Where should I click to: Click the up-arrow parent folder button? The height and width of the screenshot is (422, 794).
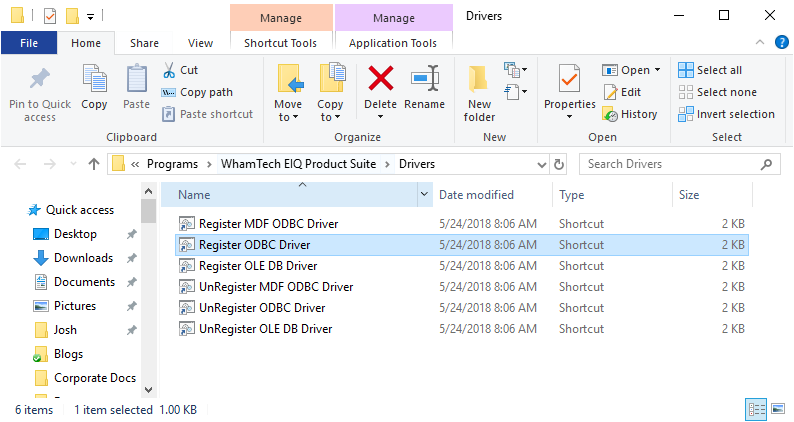[x=94, y=163]
